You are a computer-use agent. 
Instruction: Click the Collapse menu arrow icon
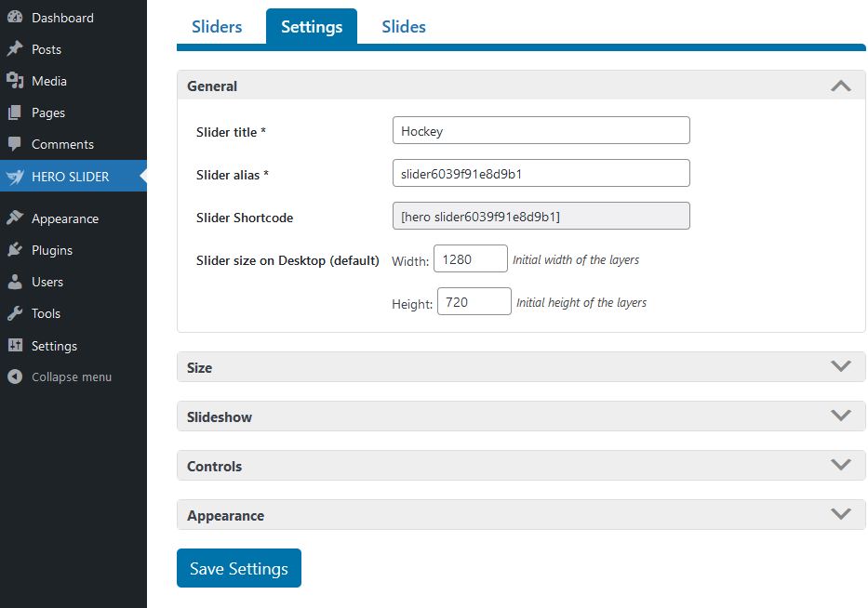(15, 377)
